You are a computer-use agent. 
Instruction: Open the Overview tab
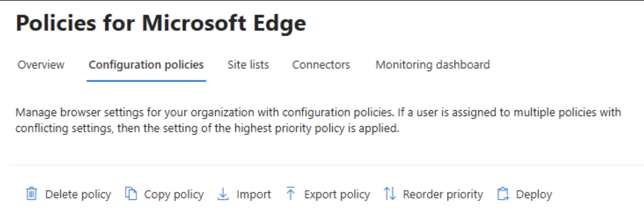point(41,65)
